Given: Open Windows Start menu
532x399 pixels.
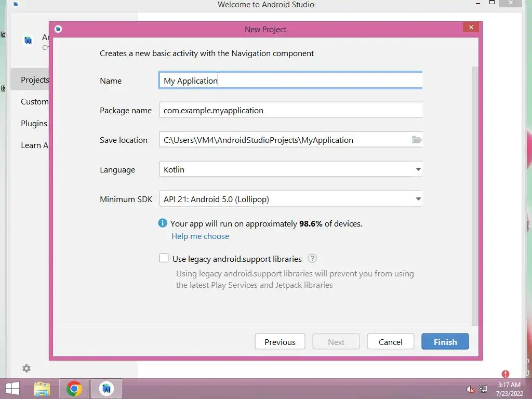Looking at the screenshot, I should point(12,389).
